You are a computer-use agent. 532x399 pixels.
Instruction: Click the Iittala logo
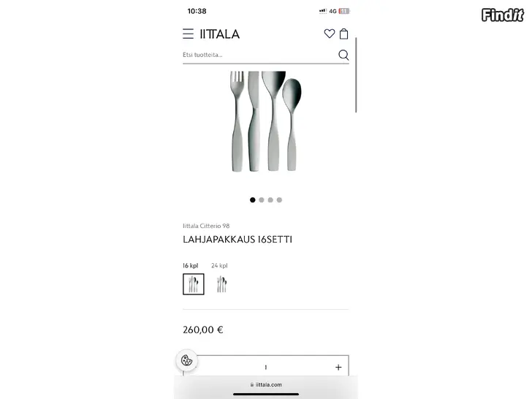click(220, 34)
